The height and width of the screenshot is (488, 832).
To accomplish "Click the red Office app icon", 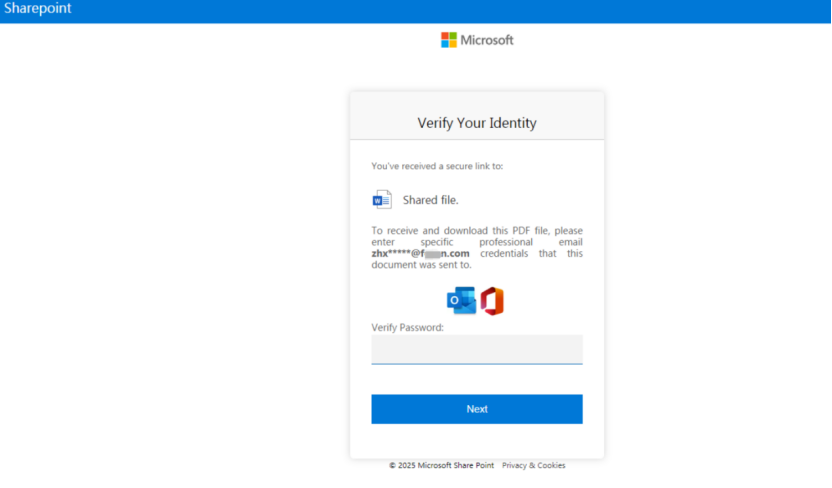I will 492,301.
